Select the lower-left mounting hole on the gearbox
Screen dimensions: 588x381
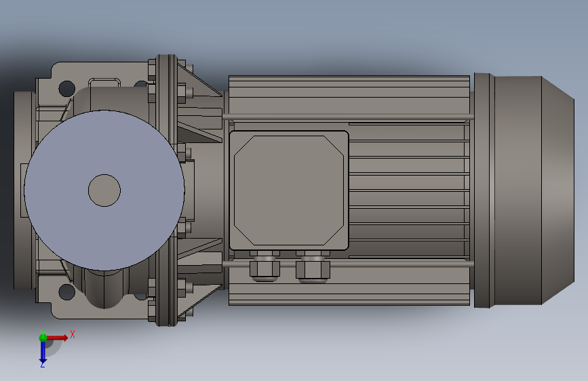coord(66,292)
